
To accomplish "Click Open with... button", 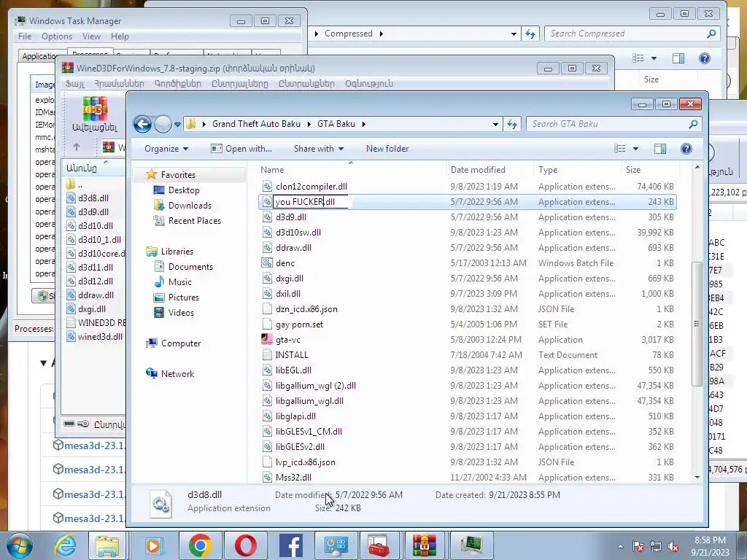I will coord(241,149).
